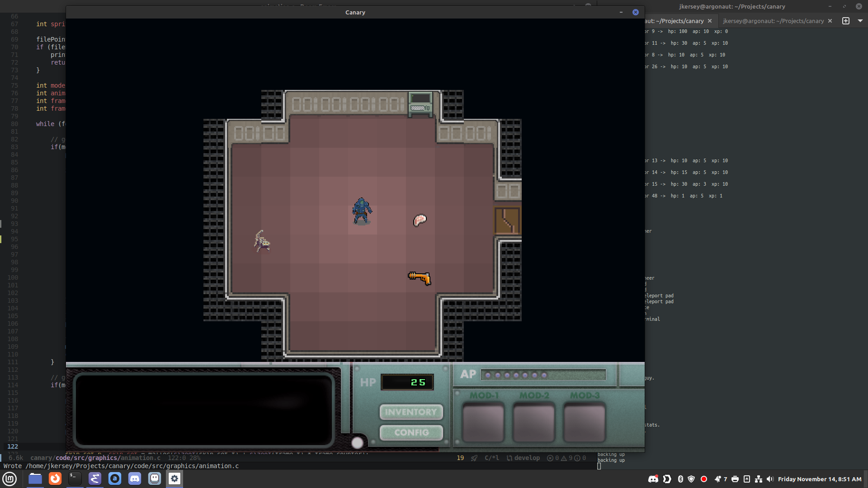Click the volume icon in system tray

(x=770, y=479)
